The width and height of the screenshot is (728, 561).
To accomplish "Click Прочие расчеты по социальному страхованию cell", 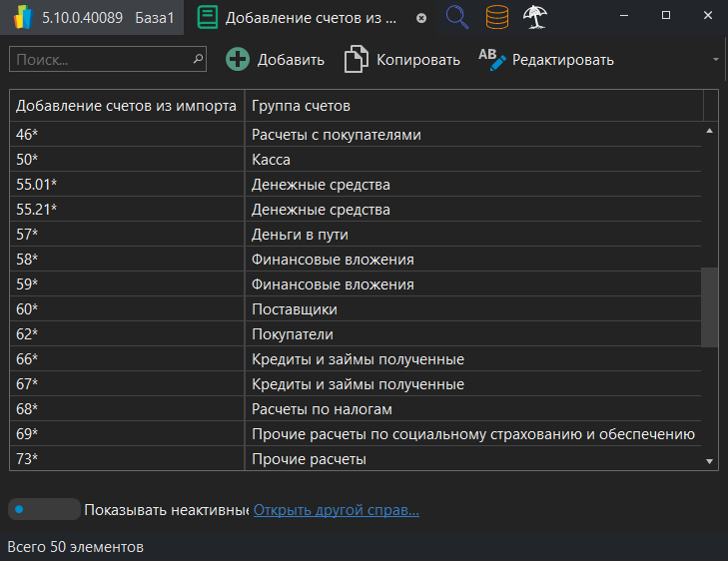I will pyautogui.click(x=473, y=435).
